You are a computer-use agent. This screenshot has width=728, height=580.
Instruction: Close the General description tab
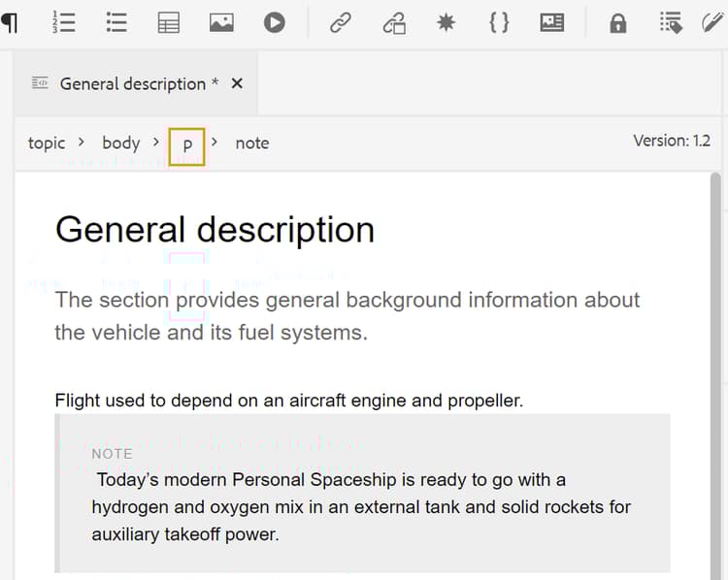[x=237, y=83]
